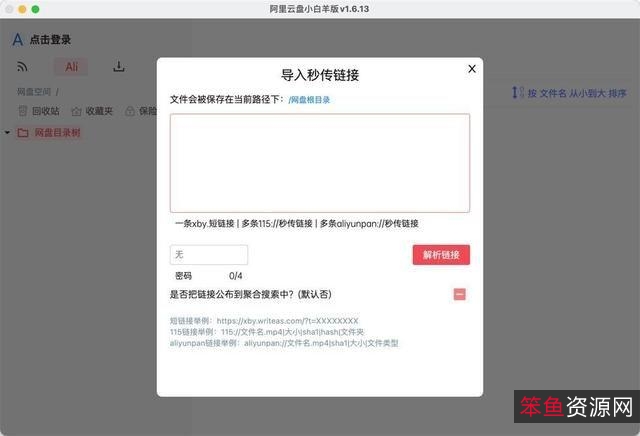640x436 pixels.
Task: Click the 短链接举例 example text
Action: coord(264,321)
